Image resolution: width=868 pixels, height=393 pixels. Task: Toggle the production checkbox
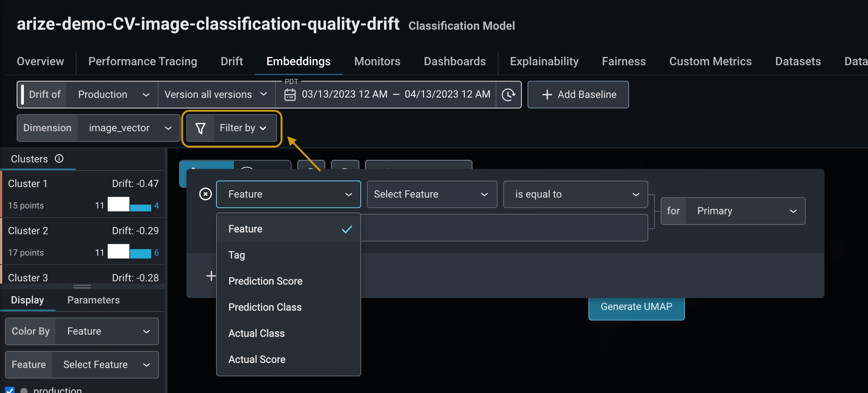tap(10, 390)
